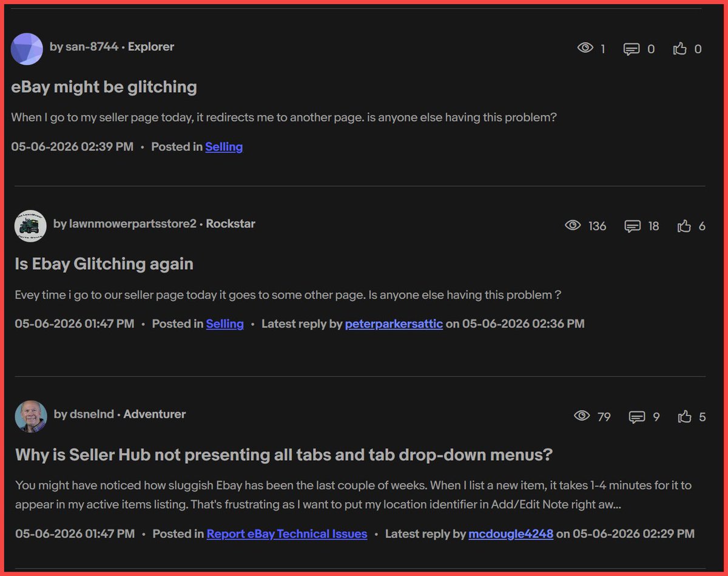The image size is (728, 576).
Task: Click the Adventurer rank label
Action: 155,414
